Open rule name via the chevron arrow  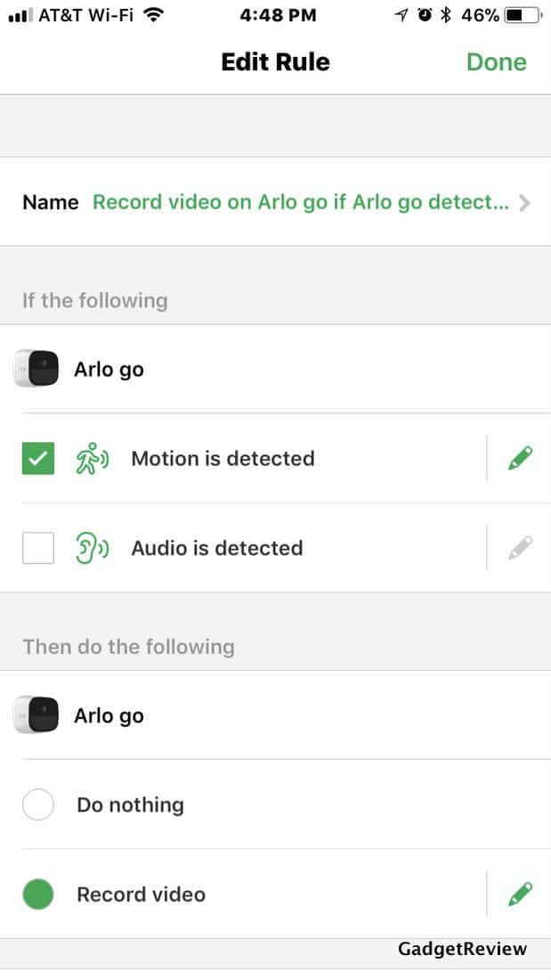pyautogui.click(x=525, y=202)
